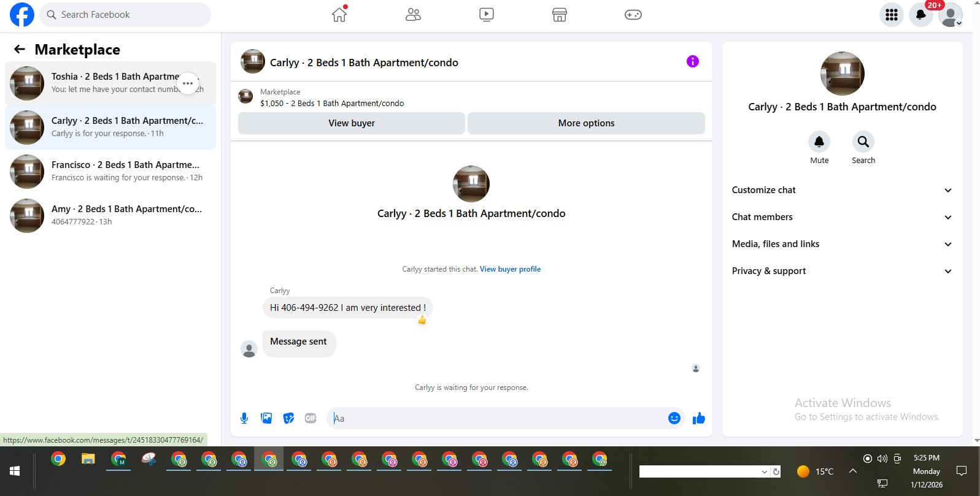The width and height of the screenshot is (980, 496).
Task: Click the More options button
Action: pyautogui.click(x=586, y=123)
